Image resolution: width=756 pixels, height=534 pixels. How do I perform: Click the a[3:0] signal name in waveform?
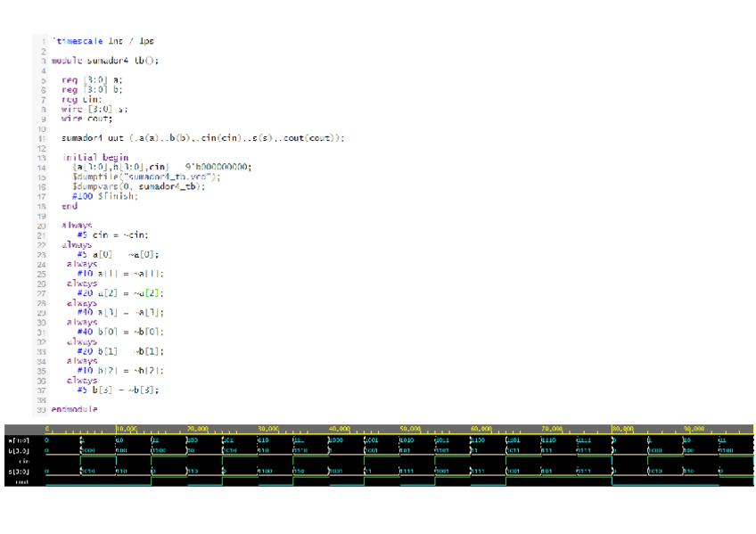pyautogui.click(x=18, y=440)
